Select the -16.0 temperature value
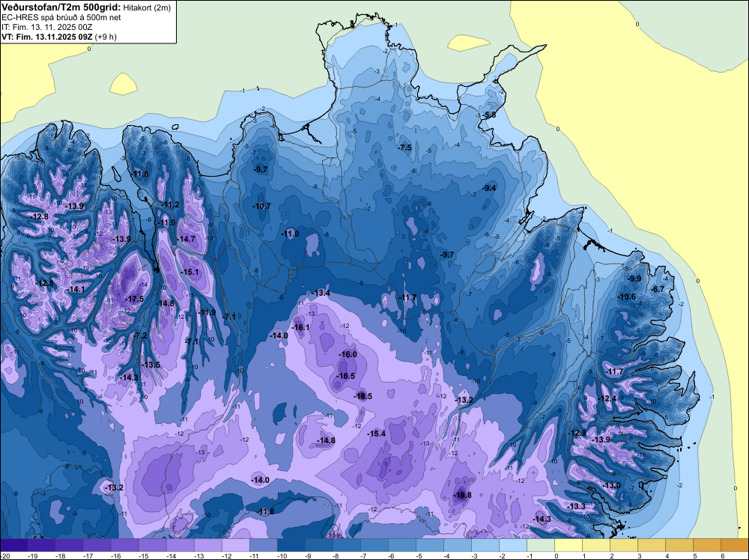 pyautogui.click(x=348, y=354)
